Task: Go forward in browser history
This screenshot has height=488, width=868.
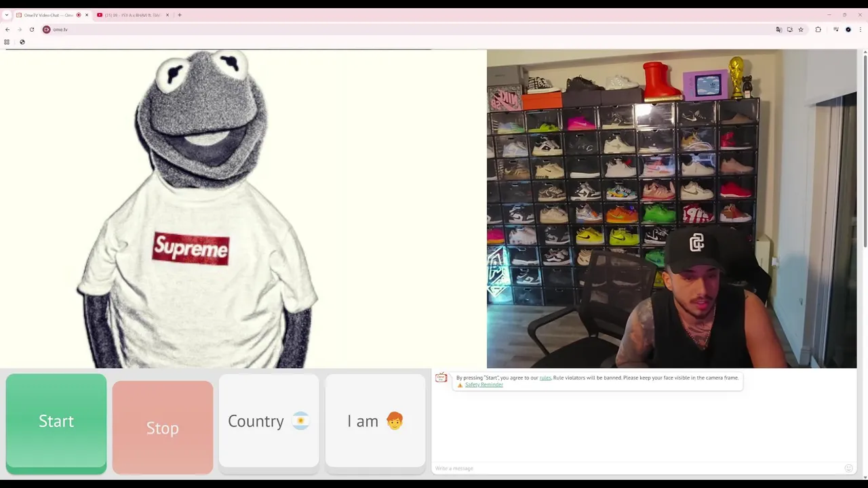Action: tap(20, 29)
